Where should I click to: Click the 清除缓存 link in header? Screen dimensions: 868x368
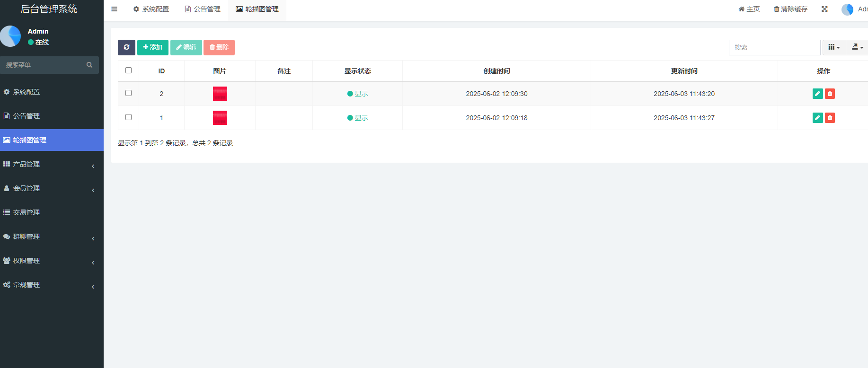[x=790, y=9]
